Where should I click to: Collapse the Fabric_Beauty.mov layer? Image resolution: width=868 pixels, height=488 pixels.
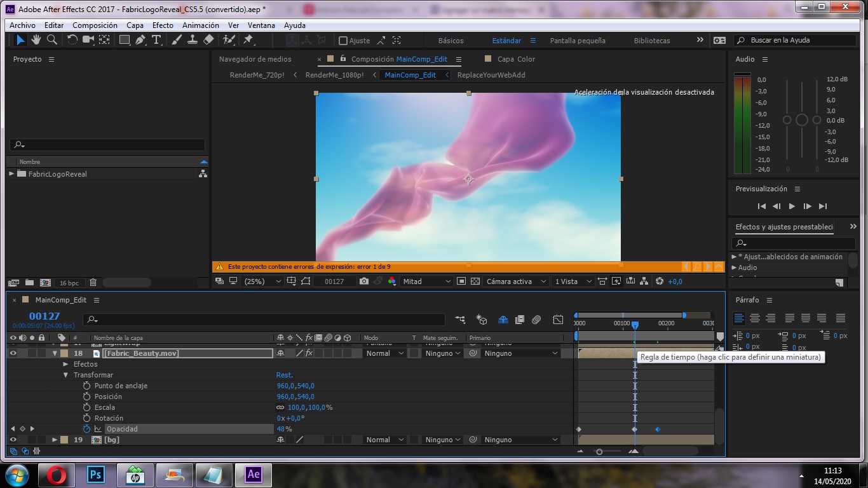(55, 353)
